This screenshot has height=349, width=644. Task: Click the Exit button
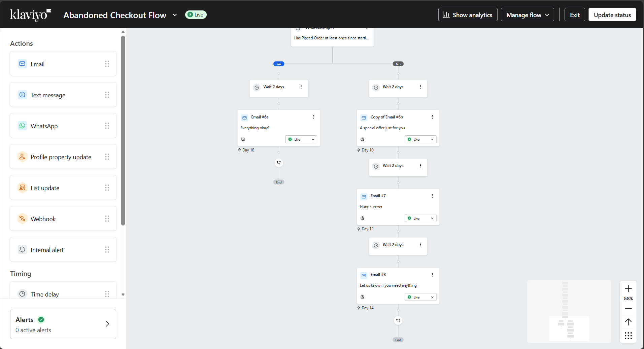click(x=574, y=14)
